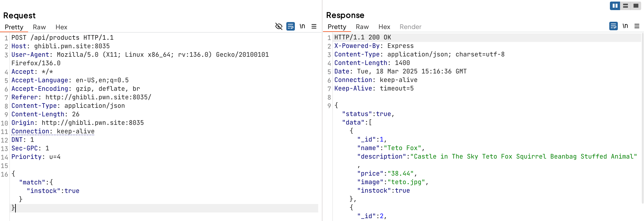Viewport: 644px width, 221px height.
Task: Select side-by-side split layout icon
Action: coord(615,6)
